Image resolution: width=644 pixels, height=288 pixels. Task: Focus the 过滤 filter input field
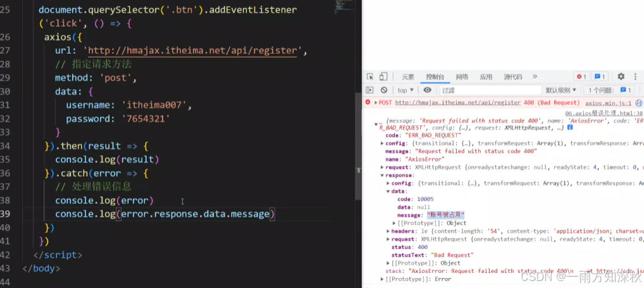(490, 90)
